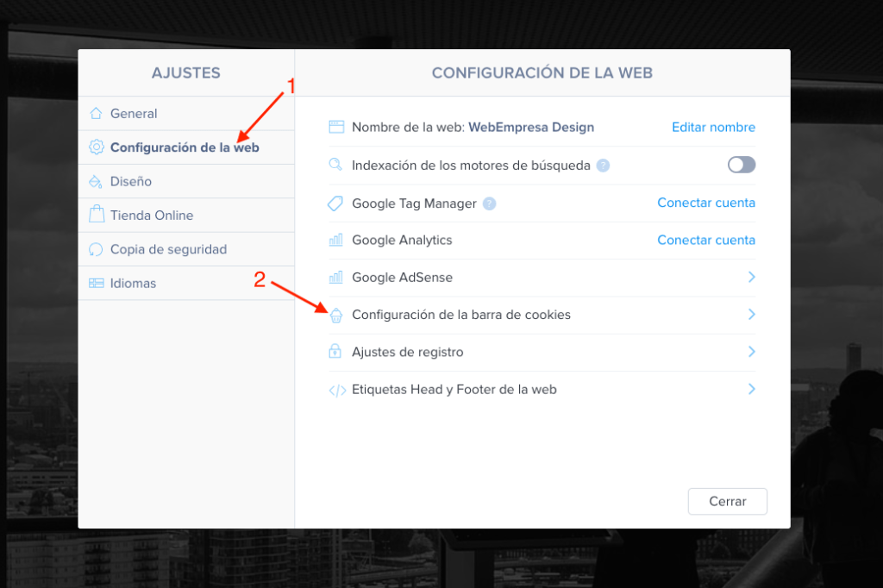
Task: Click the Google Tag Manager label
Action: point(414,203)
